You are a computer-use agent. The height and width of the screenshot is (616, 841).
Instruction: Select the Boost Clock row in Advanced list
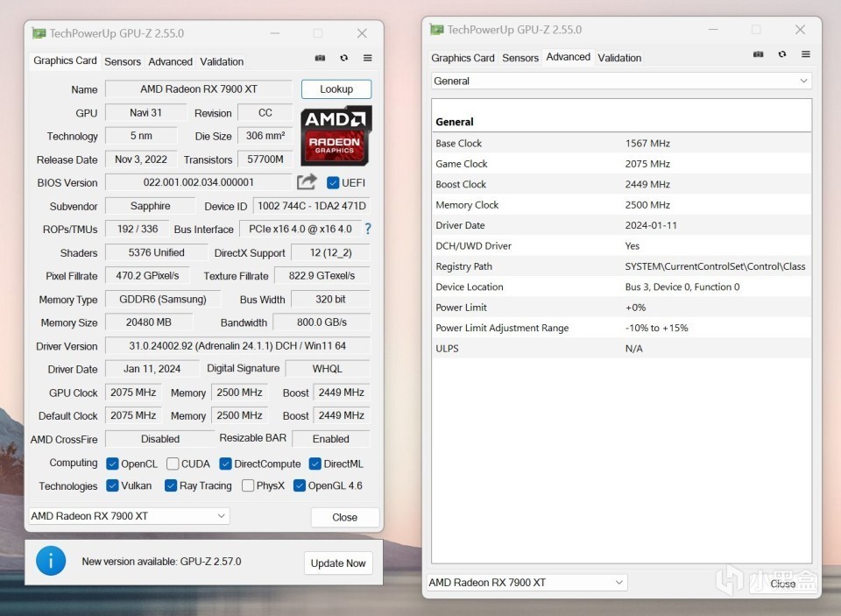pyautogui.click(x=622, y=184)
